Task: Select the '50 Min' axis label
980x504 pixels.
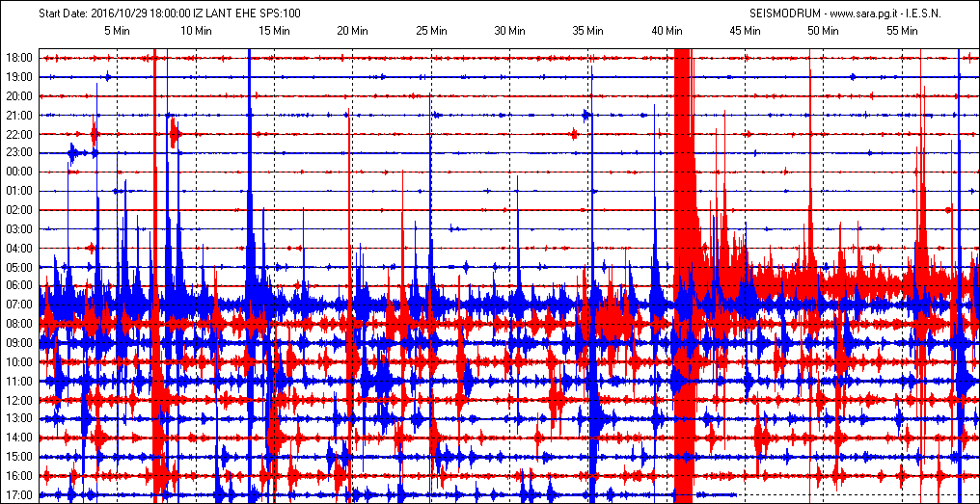Action: 823,30
